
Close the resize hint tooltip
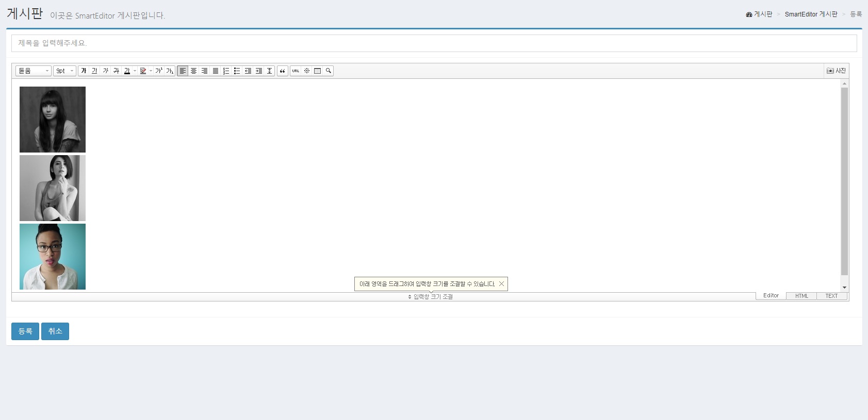coord(501,284)
